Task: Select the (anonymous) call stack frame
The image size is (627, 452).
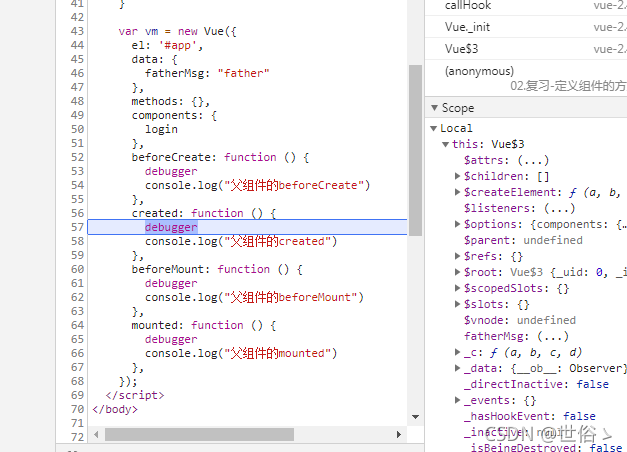Action: click(526, 78)
